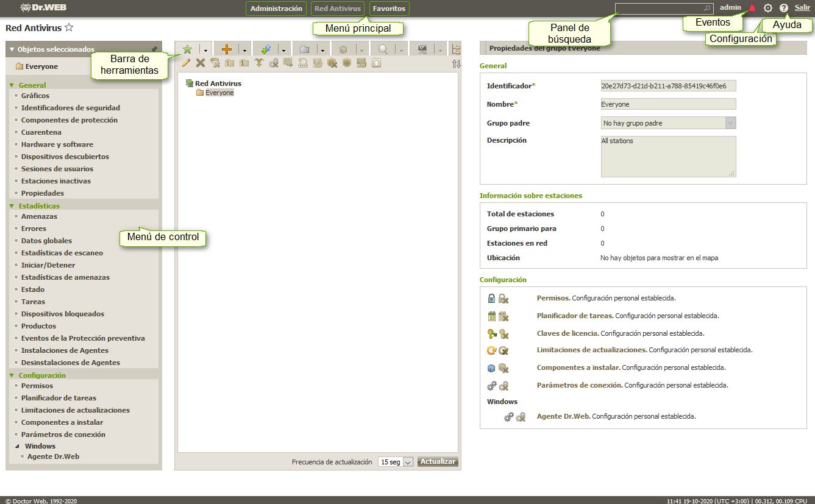Click the favorites star toolbar icon
Image resolution: width=815 pixels, height=504 pixels.
(187, 49)
